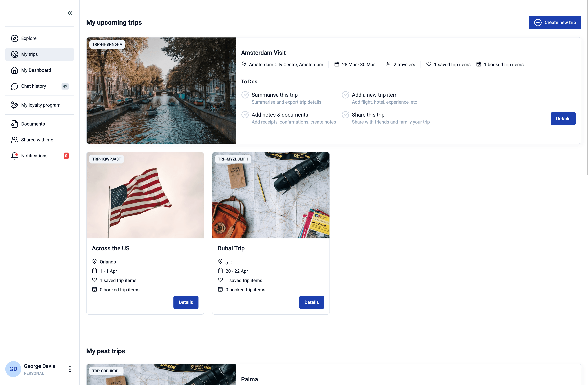Click the Dubai Trip map and camera photo
This screenshot has height=385, width=588.
(271, 195)
